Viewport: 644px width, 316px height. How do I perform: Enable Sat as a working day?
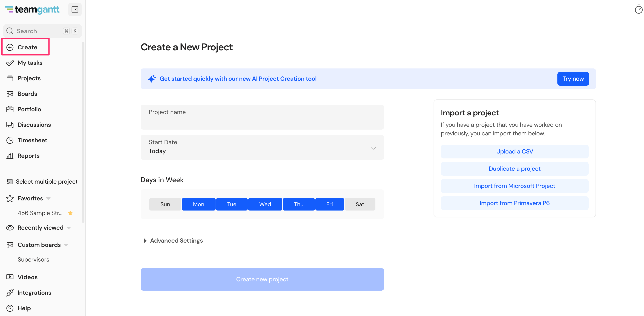coord(360,204)
